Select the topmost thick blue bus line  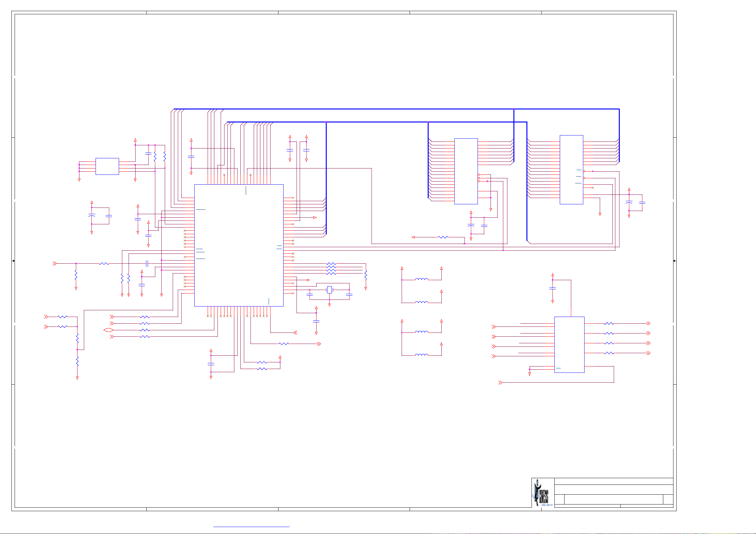tap(397, 109)
